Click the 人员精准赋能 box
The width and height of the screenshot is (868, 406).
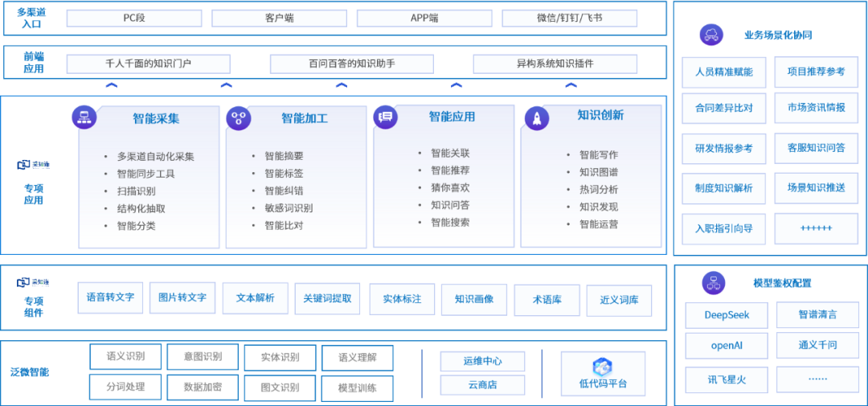pos(724,72)
